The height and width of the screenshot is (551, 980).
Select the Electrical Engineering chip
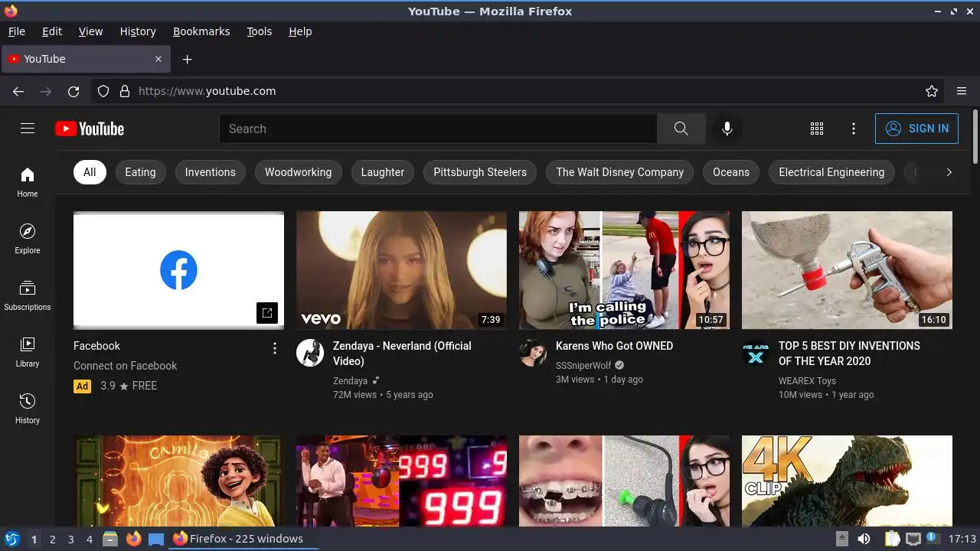pyautogui.click(x=831, y=172)
